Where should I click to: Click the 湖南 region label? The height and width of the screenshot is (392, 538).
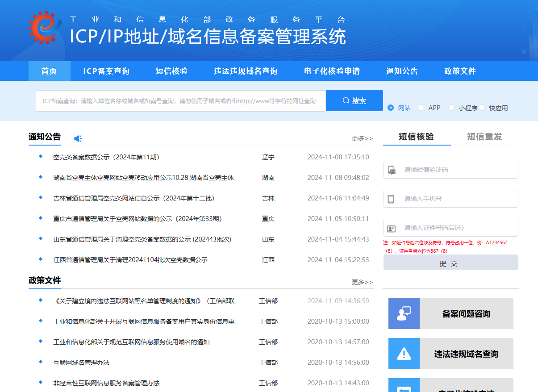(268, 178)
